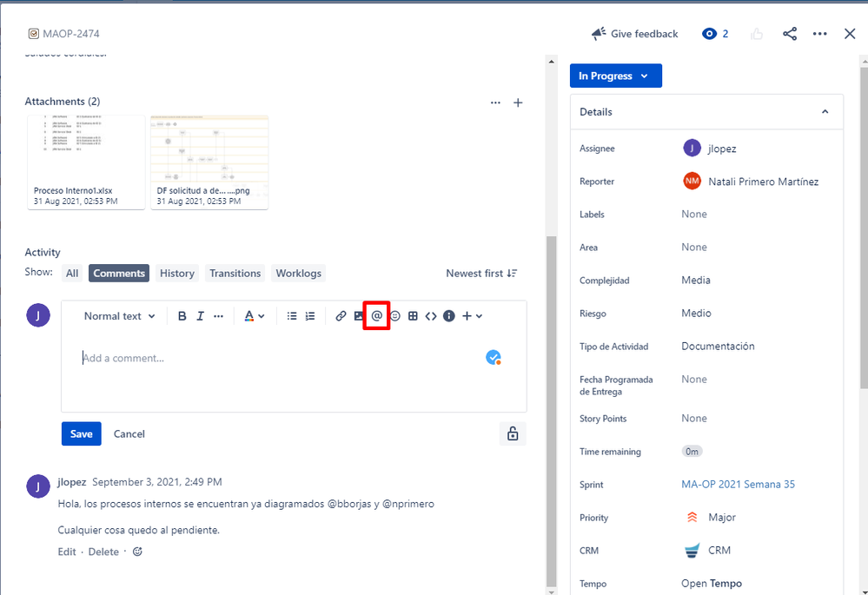The image size is (868, 595).
Task: Open the emoji picker in the comment editor
Action: [394, 315]
